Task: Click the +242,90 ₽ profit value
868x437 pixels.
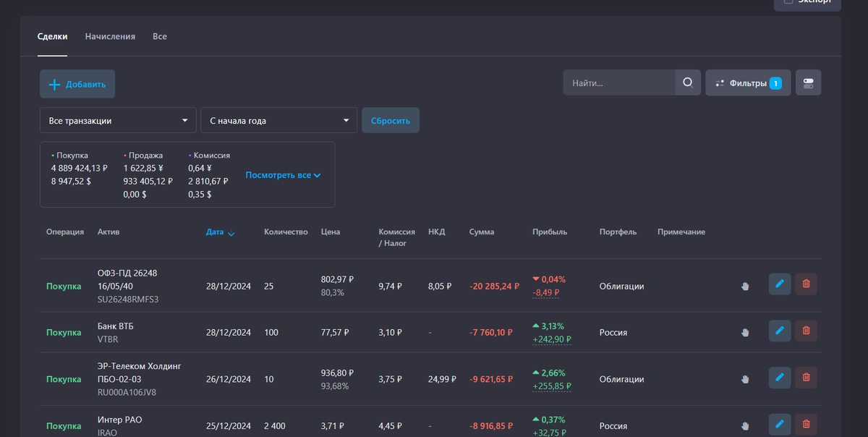Action: coord(552,339)
